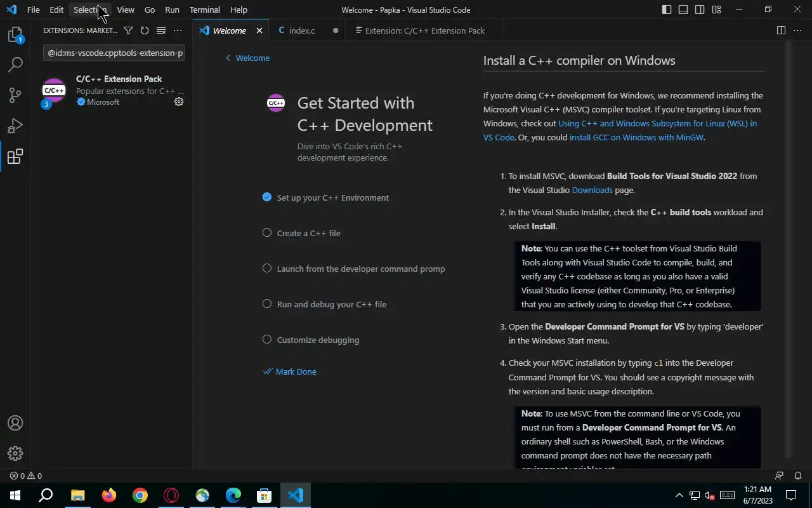
Task: Toggle primary side bar layout icon
Action: pyautogui.click(x=667, y=10)
